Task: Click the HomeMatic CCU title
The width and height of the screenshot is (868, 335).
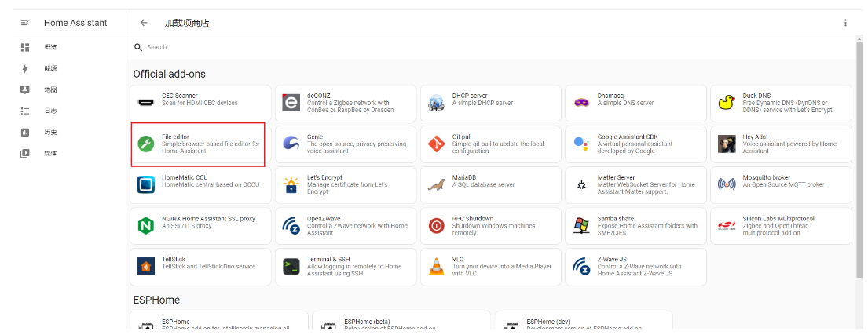Action: (x=185, y=177)
